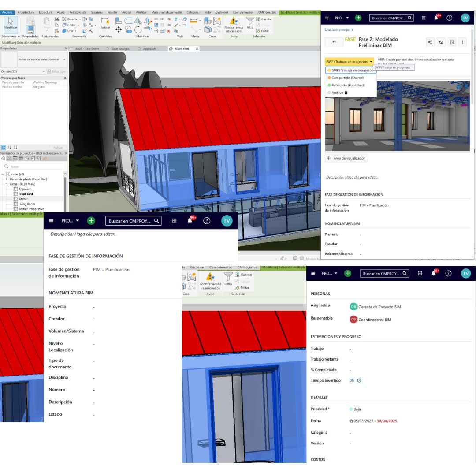Image resolution: width=476 pixels, height=476 pixels.
Task: Toggle the crossed-eye visibility icon
Action: [441, 42]
